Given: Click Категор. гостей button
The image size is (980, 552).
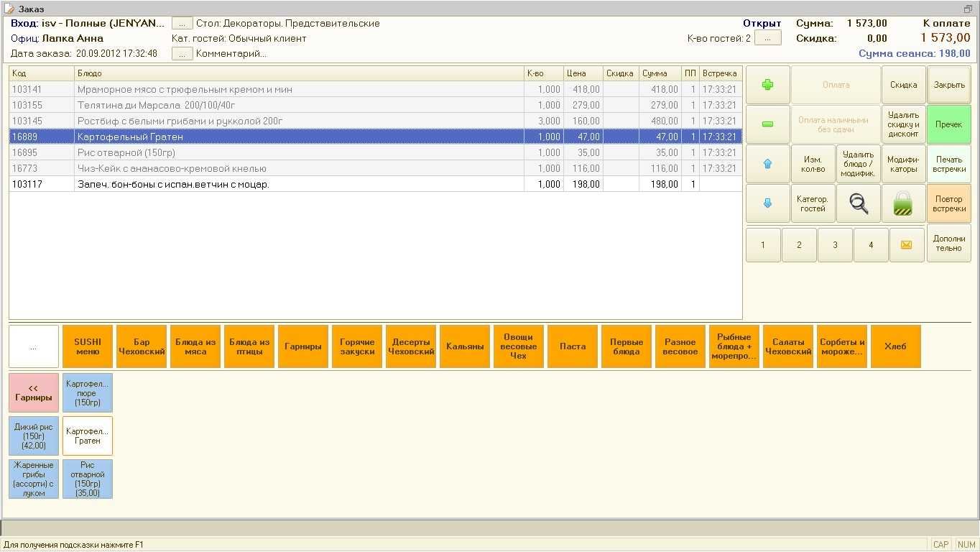Looking at the screenshot, I should pos(813,203).
